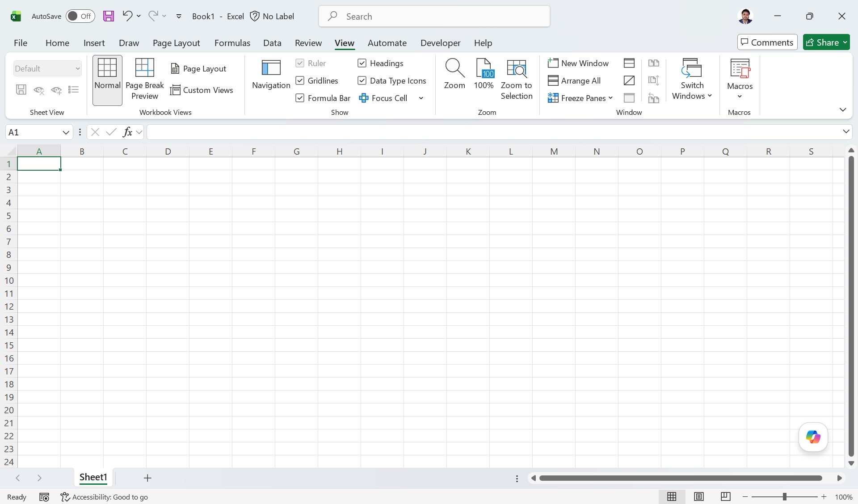This screenshot has height=504, width=858.
Task: Uncheck the Headings checkbox
Action: 362,63
